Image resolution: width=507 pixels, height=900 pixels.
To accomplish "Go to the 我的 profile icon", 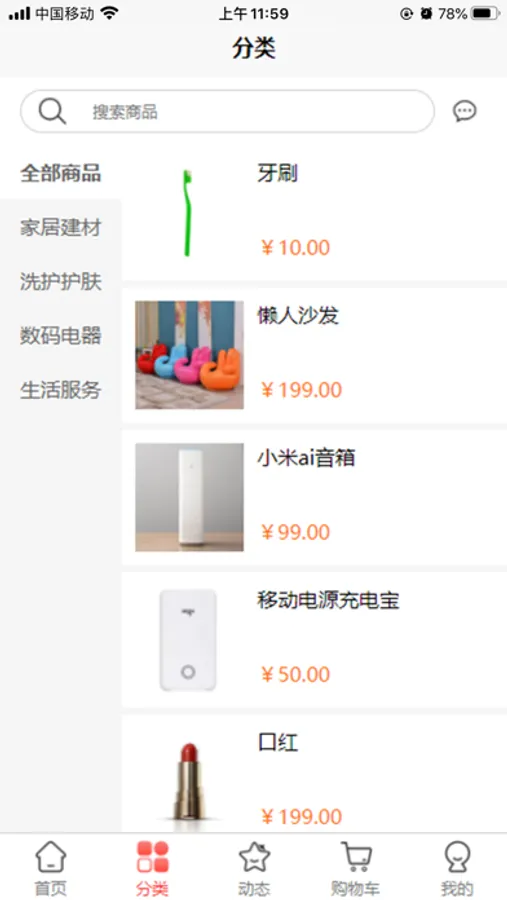I will pos(457,857).
